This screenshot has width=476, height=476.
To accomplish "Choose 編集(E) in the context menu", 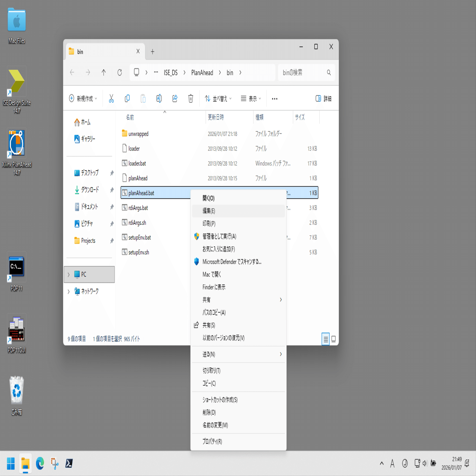I will pos(239,211).
